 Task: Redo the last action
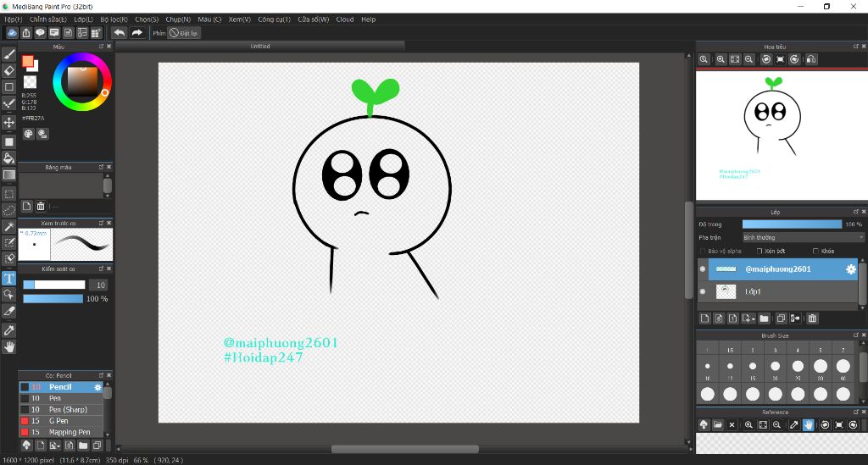coord(136,33)
